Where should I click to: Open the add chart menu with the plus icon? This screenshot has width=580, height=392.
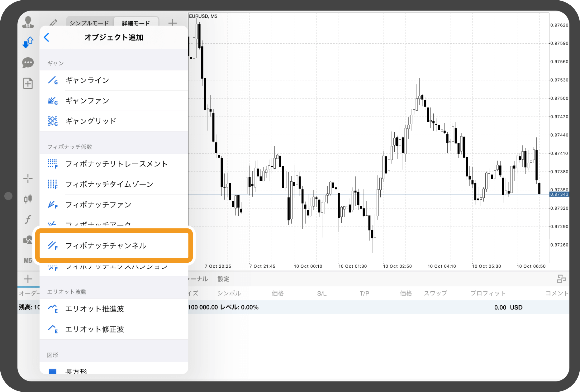click(172, 22)
